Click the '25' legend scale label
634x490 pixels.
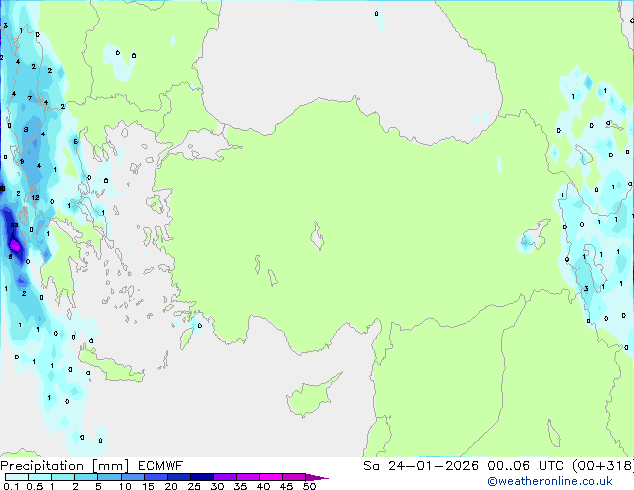click(194, 486)
